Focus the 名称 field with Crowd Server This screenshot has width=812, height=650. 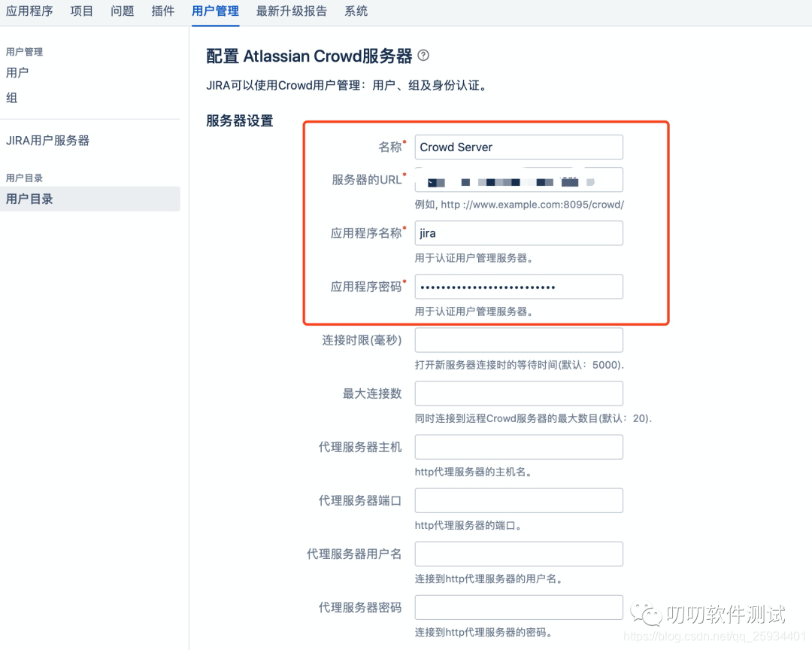(519, 147)
